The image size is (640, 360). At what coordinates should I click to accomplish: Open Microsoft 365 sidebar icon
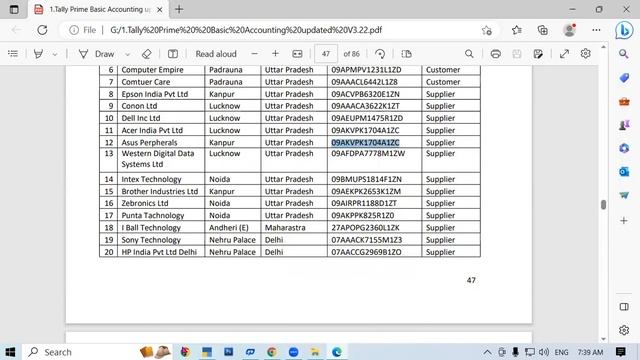pyautogui.click(x=624, y=148)
